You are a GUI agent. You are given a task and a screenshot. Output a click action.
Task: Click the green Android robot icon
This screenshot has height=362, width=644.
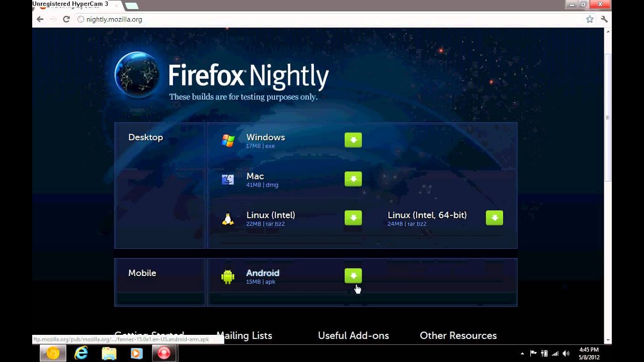(228, 277)
